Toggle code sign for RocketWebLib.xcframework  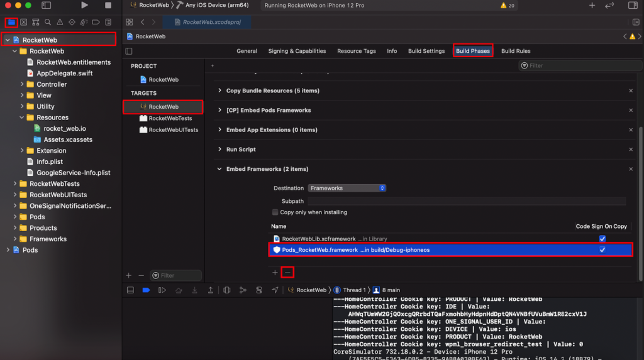coord(602,239)
